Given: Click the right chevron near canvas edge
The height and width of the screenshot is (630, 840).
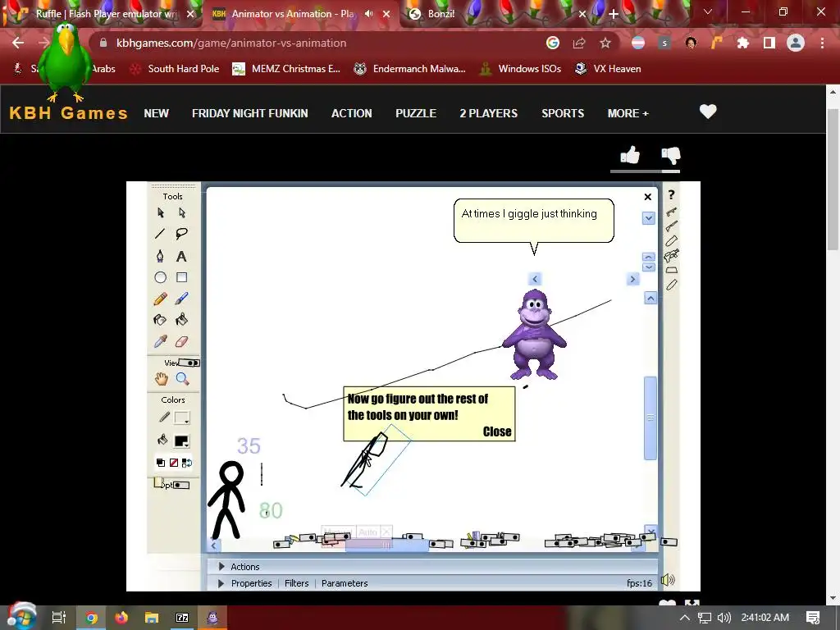Looking at the screenshot, I should pos(632,279).
